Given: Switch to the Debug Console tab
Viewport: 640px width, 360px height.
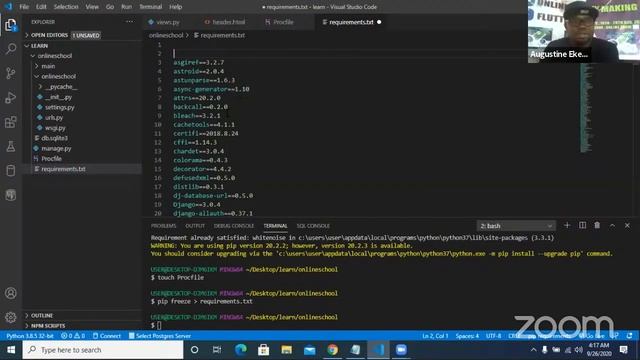Looking at the screenshot, I should tap(234, 226).
